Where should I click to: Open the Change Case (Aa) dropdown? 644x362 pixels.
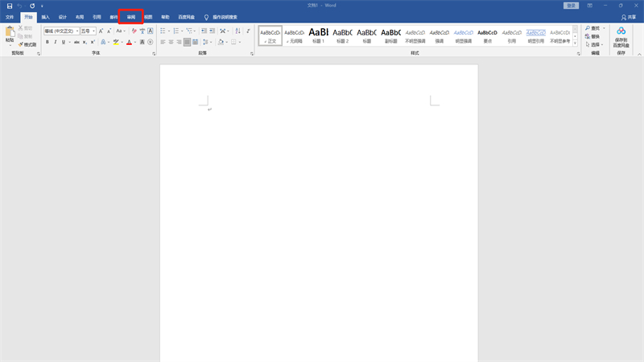(x=120, y=31)
